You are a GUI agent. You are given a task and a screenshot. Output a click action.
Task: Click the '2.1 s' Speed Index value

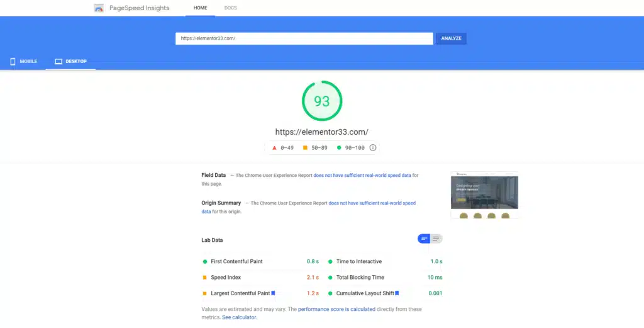313,278
